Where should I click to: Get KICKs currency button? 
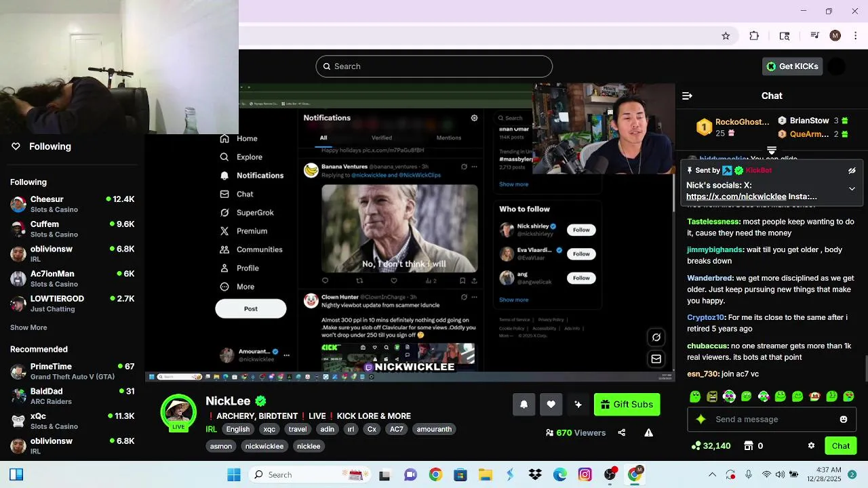click(x=792, y=66)
